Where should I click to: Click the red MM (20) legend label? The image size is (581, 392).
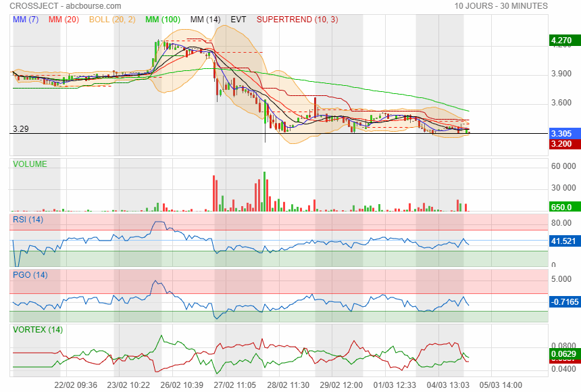click(x=64, y=20)
